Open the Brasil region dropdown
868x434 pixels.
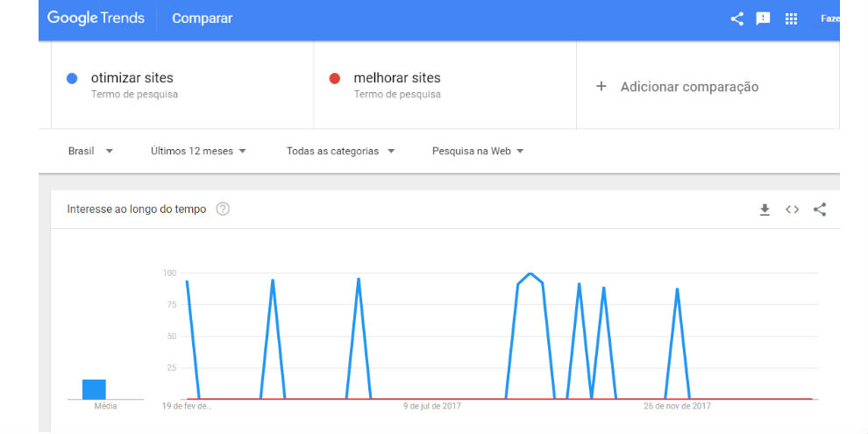[91, 151]
